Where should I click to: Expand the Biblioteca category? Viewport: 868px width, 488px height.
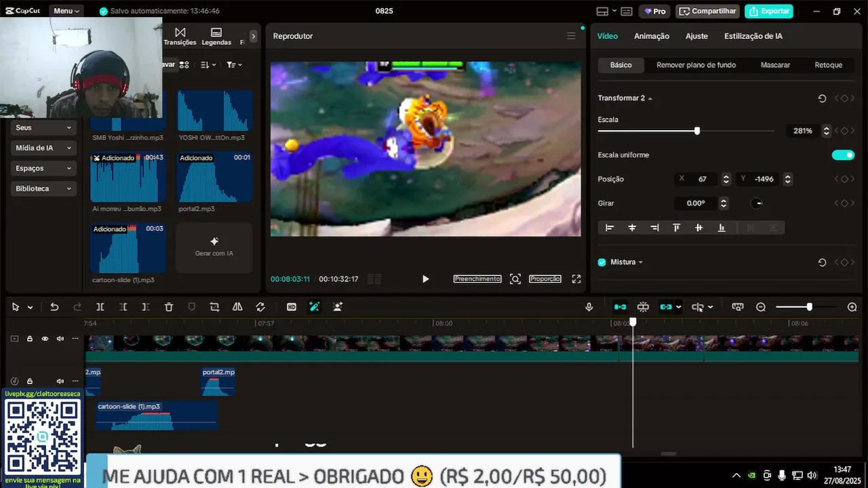pos(44,188)
